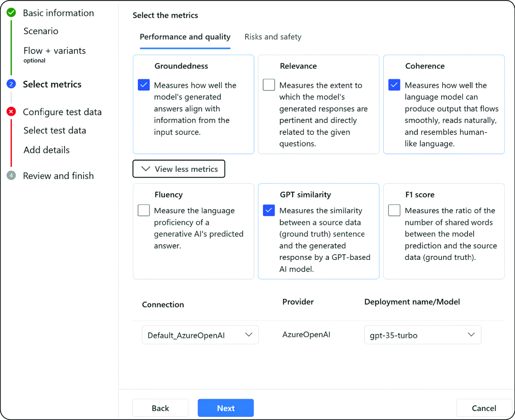Uncheck the Coherence metric checkbox
The image size is (515, 420).
394,85
